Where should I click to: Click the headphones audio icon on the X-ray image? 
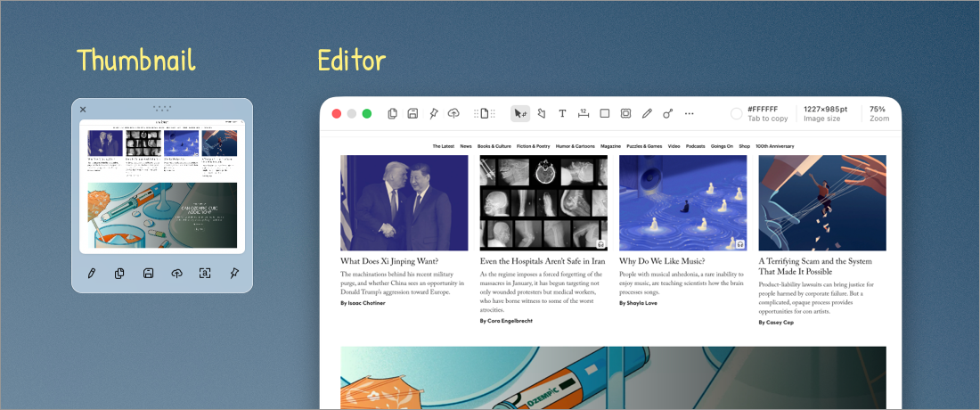(600, 244)
